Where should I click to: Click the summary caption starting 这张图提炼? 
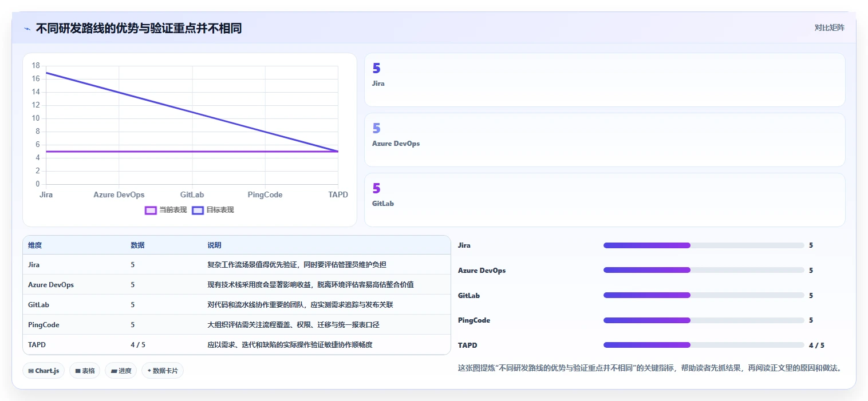pos(649,368)
